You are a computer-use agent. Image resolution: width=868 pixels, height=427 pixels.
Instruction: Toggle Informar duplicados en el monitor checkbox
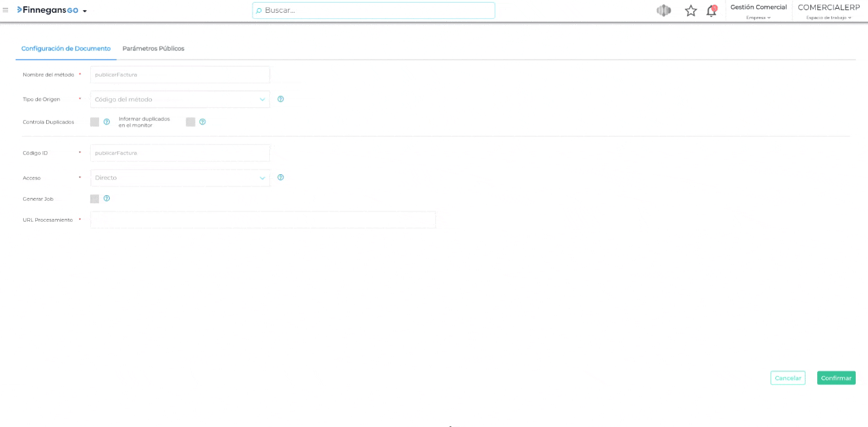click(x=191, y=122)
